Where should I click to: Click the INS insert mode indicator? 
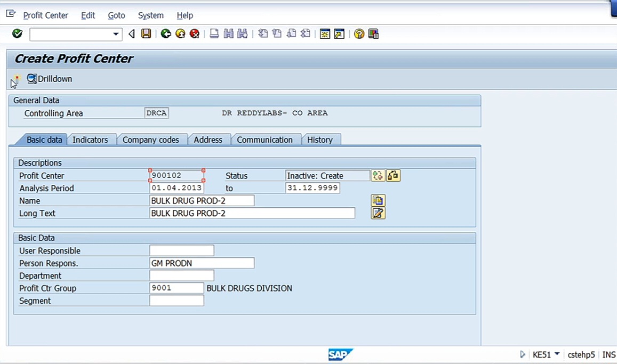point(609,354)
